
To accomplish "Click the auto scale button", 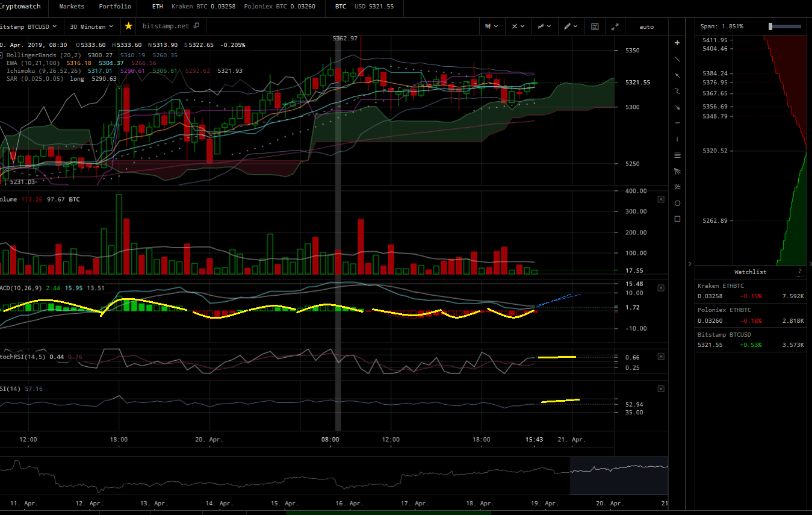I will (x=646, y=27).
